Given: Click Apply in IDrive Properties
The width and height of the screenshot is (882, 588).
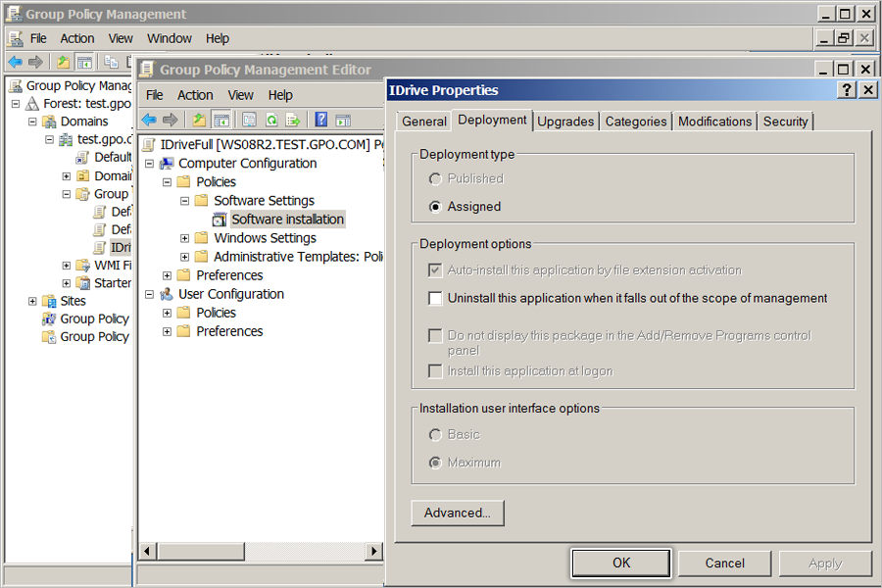Looking at the screenshot, I should point(825,563).
